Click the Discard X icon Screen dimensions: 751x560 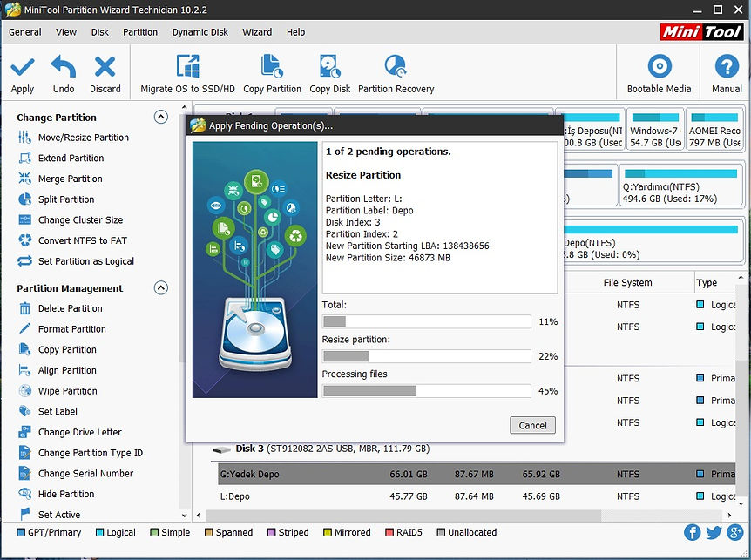tap(105, 66)
